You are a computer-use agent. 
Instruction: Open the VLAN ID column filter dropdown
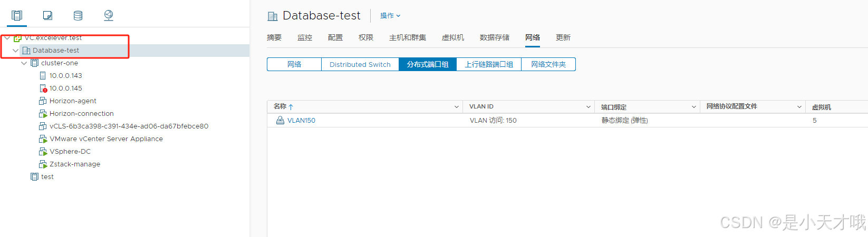589,107
